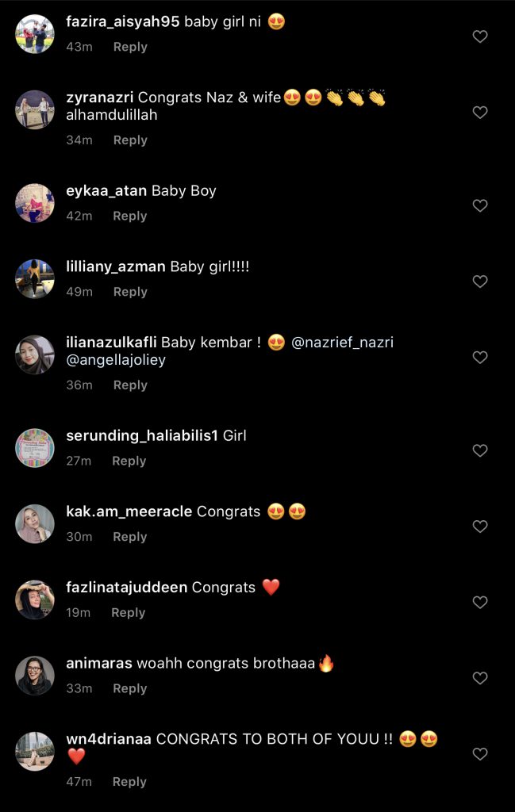Like eykaa_atan's Baby Boy comment
515x812 pixels.
coord(480,205)
